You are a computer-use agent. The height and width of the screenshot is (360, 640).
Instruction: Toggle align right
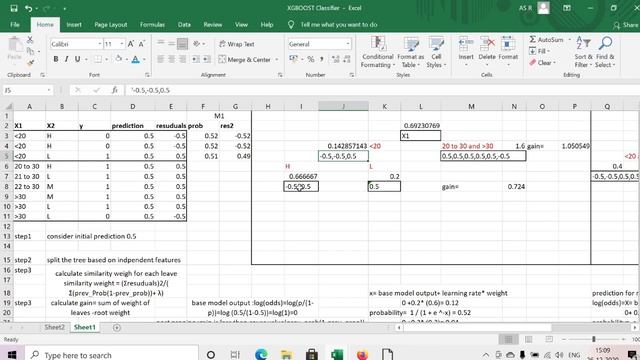point(182,60)
